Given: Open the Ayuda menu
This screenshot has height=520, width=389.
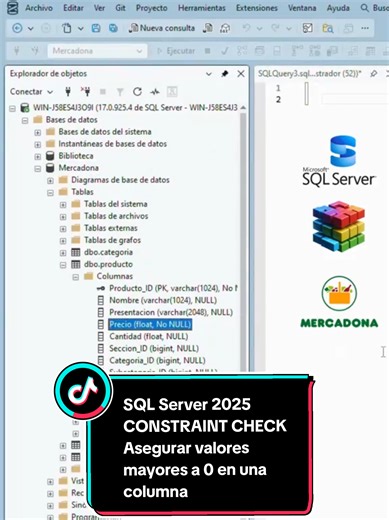Looking at the screenshot, I should [338, 8].
